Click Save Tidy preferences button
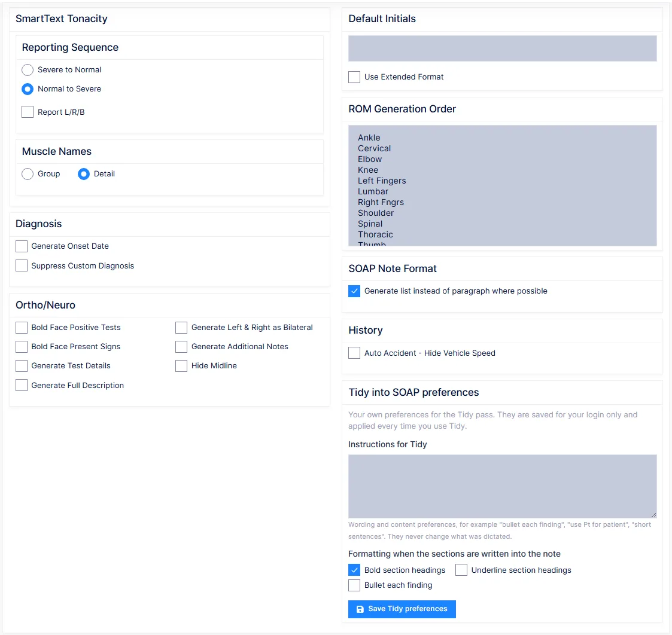This screenshot has height=635, width=672. click(x=402, y=609)
